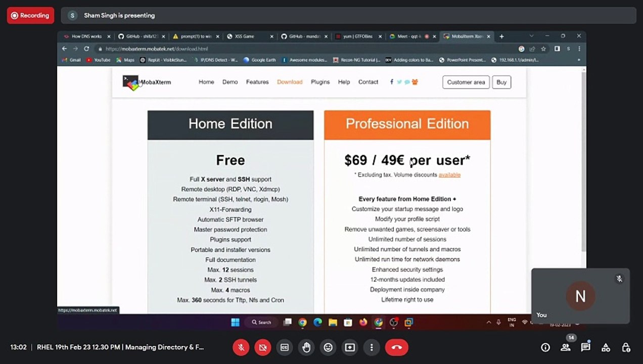Click the Present now icon

coord(350,347)
